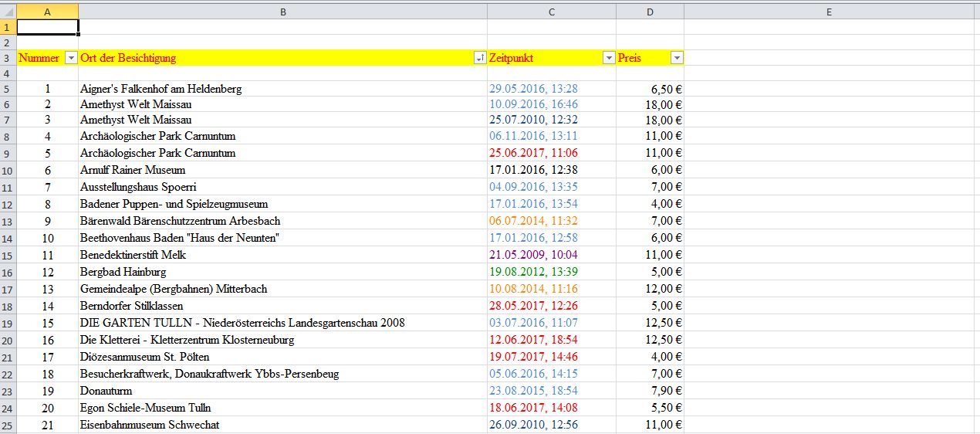
Task: Select column B header
Action: 282,12
